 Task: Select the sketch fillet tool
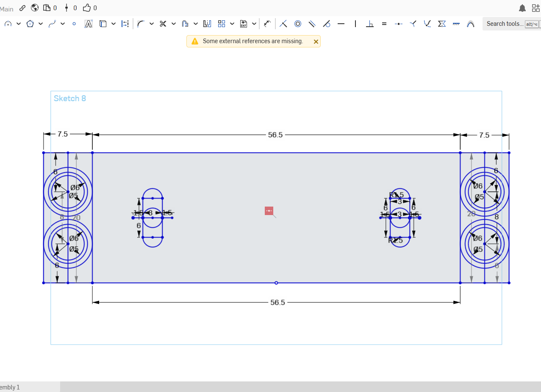[141, 24]
